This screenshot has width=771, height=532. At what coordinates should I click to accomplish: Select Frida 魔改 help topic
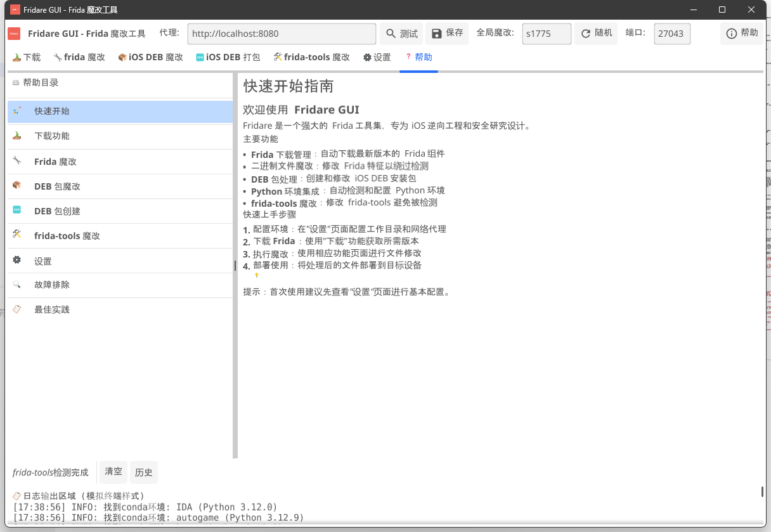120,161
